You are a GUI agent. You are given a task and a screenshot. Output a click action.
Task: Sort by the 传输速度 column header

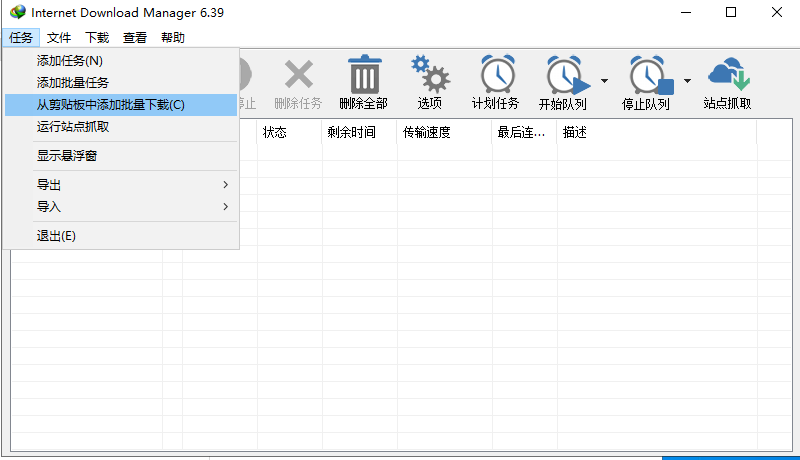click(426, 133)
